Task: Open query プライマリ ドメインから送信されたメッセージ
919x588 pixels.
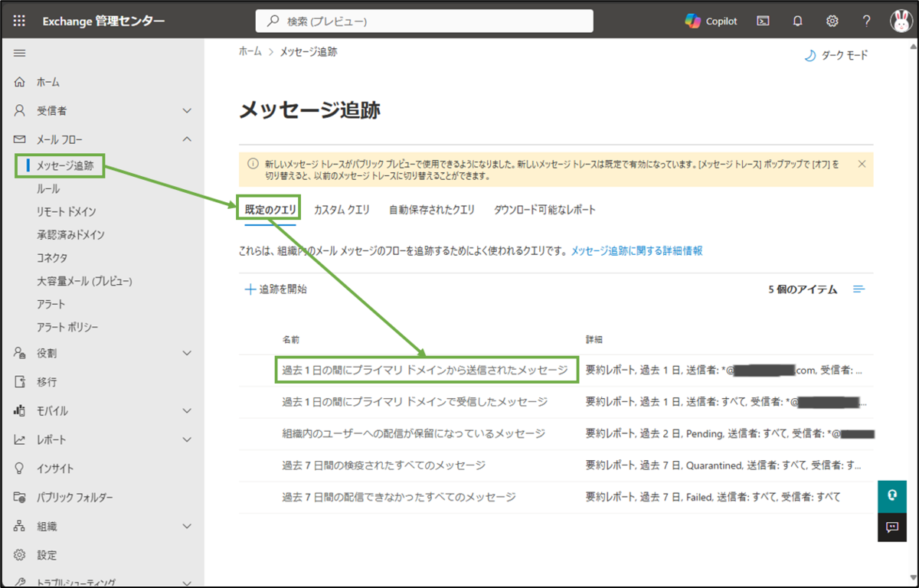Action: click(424, 371)
